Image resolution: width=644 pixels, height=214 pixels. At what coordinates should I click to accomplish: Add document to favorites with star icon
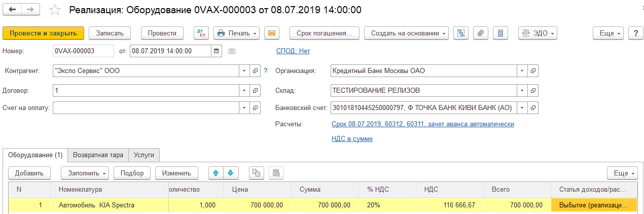55,10
